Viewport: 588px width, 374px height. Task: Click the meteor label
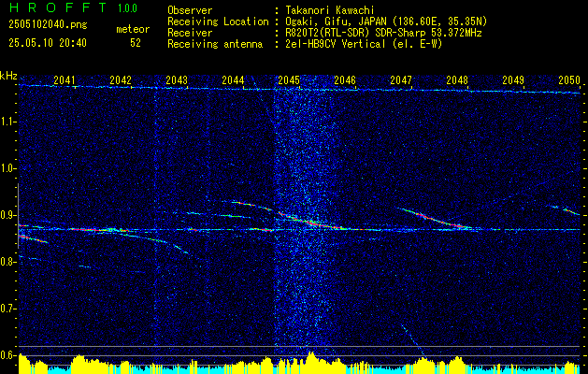click(x=133, y=29)
